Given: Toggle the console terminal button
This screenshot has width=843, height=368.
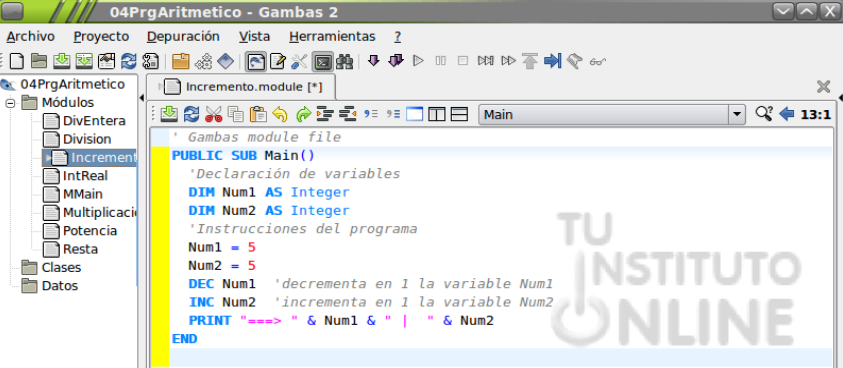Looking at the screenshot, I should click(x=323, y=61).
